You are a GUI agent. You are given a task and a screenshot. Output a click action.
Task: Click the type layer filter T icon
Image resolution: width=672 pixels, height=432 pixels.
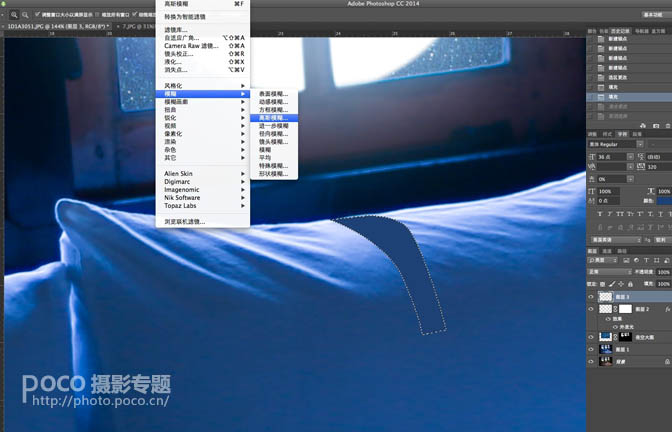tap(646, 260)
